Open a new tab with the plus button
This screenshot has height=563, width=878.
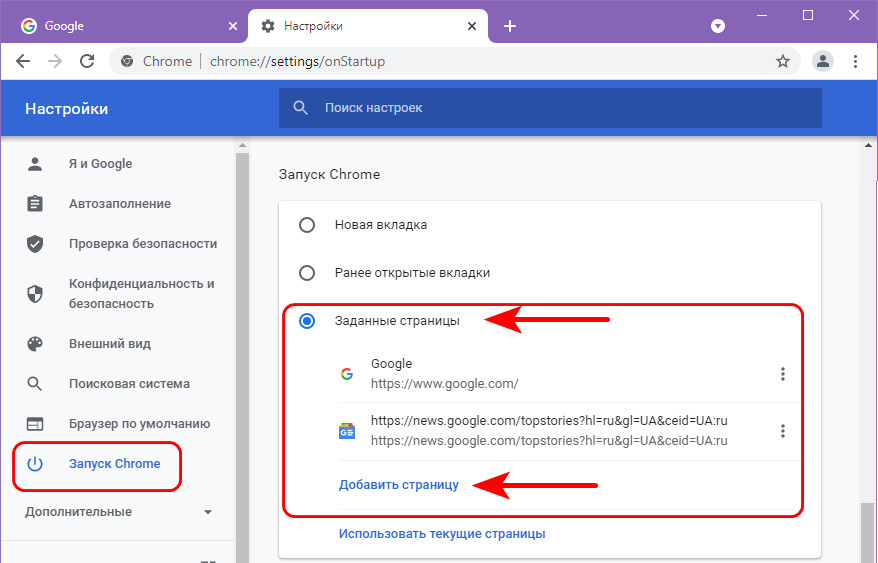tap(510, 26)
